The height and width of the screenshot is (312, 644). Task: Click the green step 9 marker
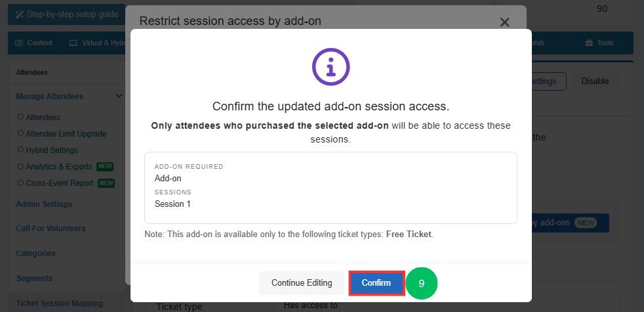point(422,283)
